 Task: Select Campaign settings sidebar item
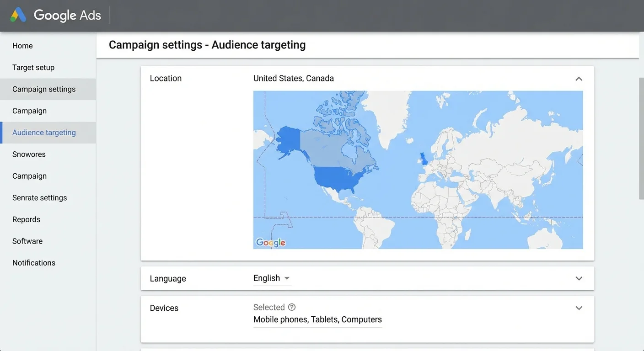(48, 89)
